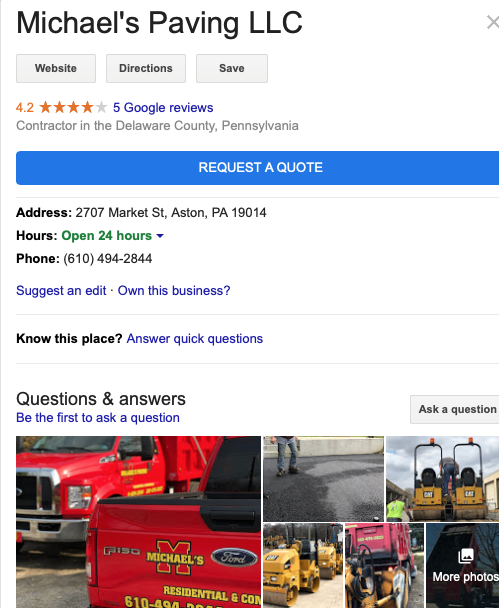Click the Questions & answers heading
The width and height of the screenshot is (499, 608).
coord(101,399)
